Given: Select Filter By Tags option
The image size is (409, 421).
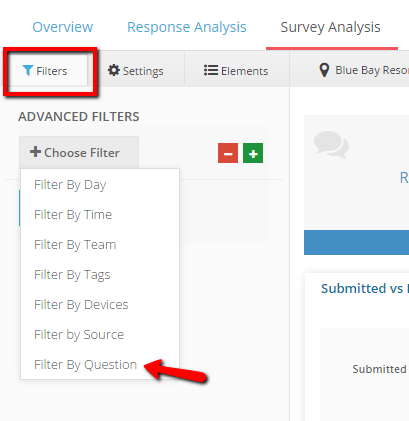Looking at the screenshot, I should tap(72, 274).
